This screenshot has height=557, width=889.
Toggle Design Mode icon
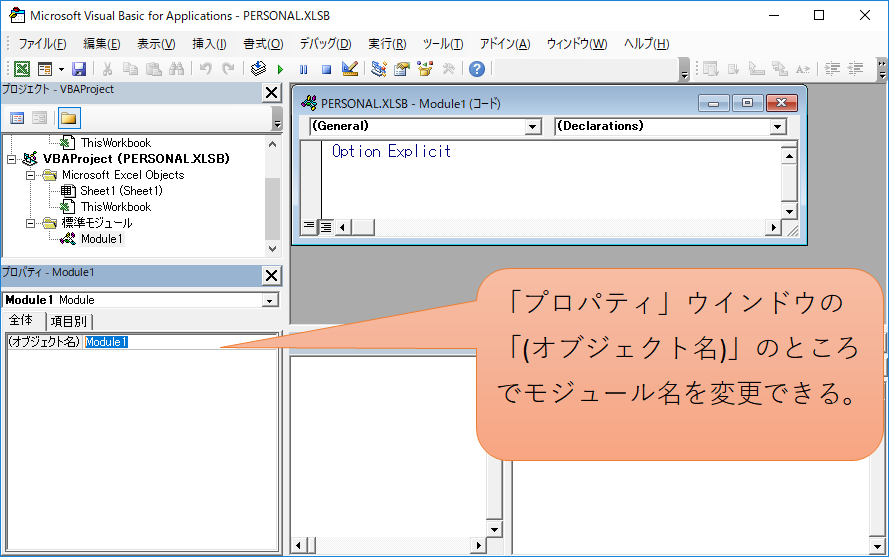coord(350,69)
